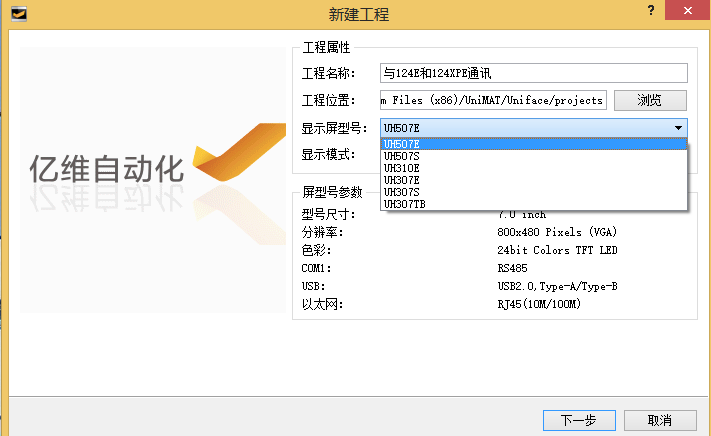Screen dimensions: 711x436
Task: Collapse the 显示屏型号 dropdown arrow
Action: click(x=678, y=128)
